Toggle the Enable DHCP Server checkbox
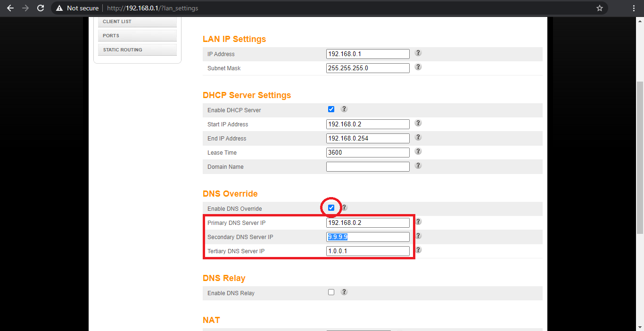This screenshot has width=644, height=331. tap(331, 109)
